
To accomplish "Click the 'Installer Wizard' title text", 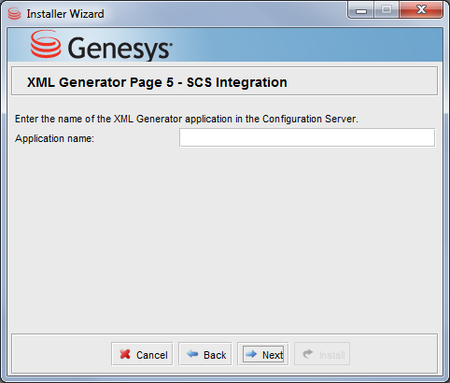I will click(x=65, y=14).
